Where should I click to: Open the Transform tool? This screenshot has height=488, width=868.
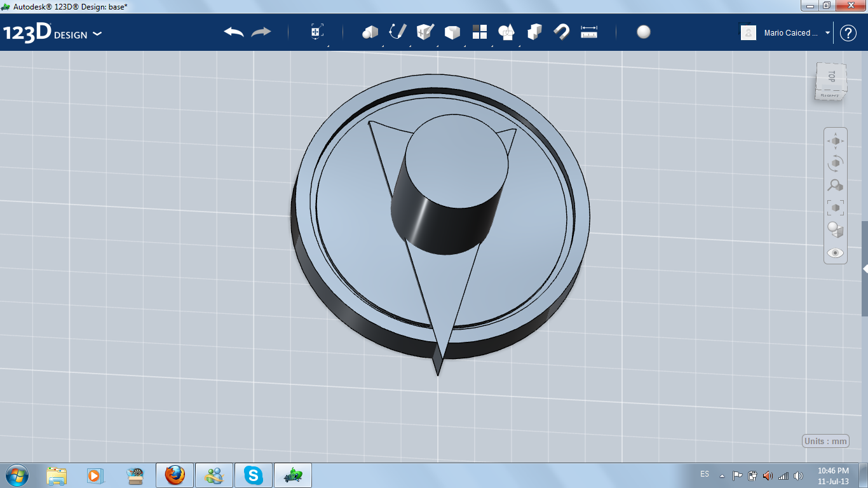pyautogui.click(x=317, y=32)
